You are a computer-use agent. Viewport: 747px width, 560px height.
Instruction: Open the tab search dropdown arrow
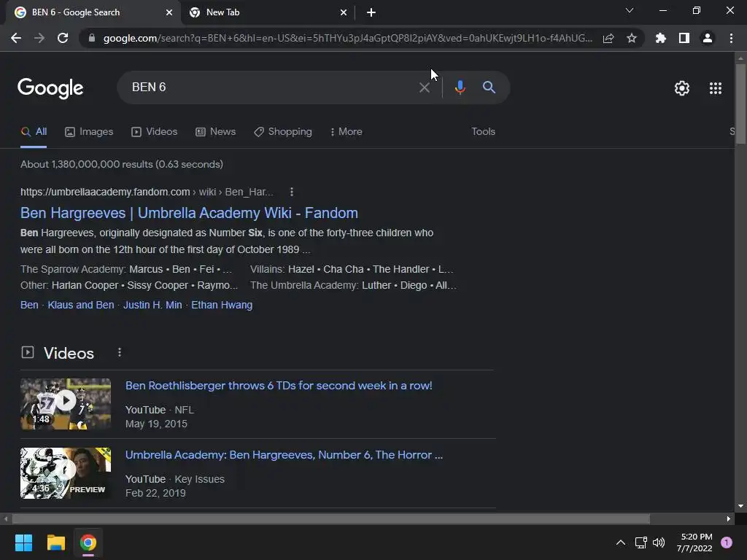(630, 10)
